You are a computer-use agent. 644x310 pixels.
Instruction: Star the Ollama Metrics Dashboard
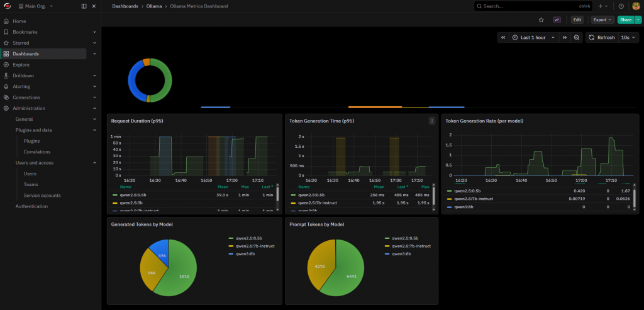(541, 19)
